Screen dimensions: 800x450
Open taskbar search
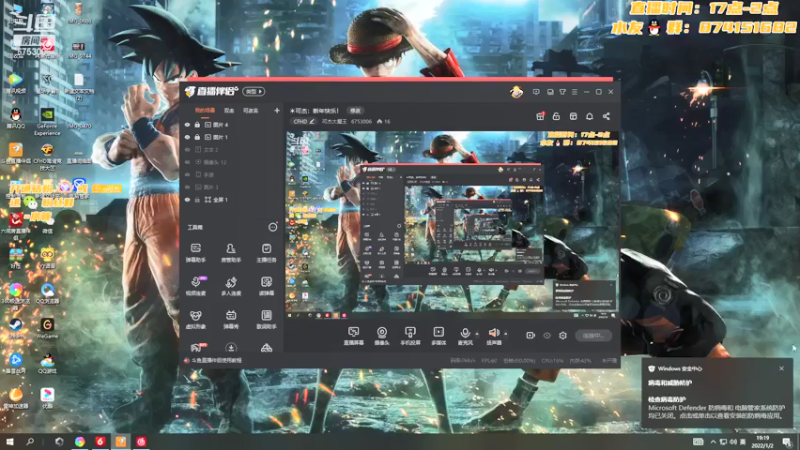(30, 442)
